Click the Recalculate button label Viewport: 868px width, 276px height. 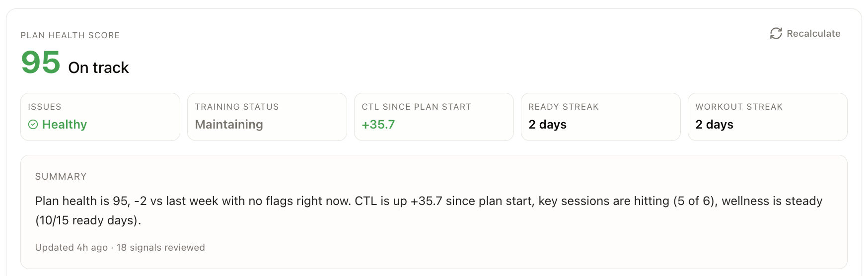813,33
